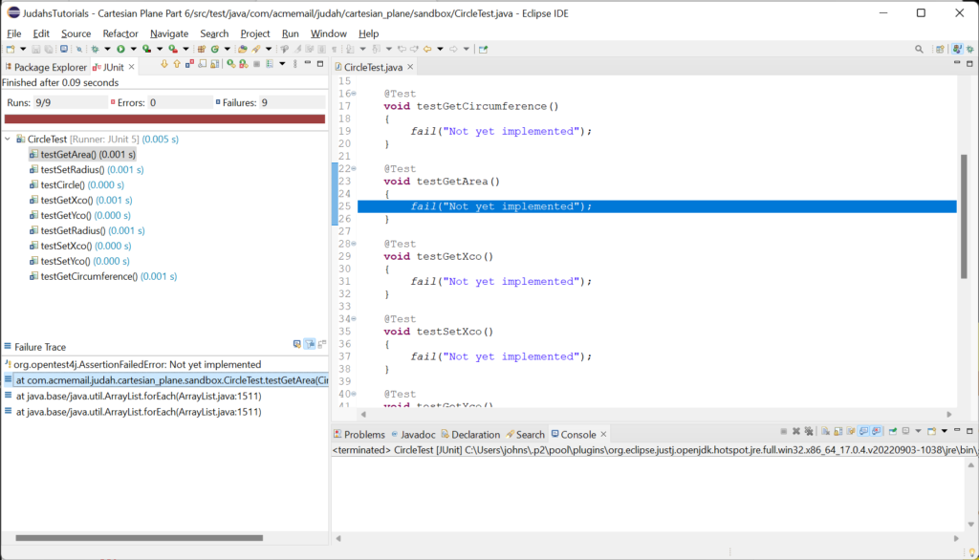The width and height of the screenshot is (979, 560).
Task: Click the Rerun Test icon in JUnit view
Action: click(x=231, y=64)
